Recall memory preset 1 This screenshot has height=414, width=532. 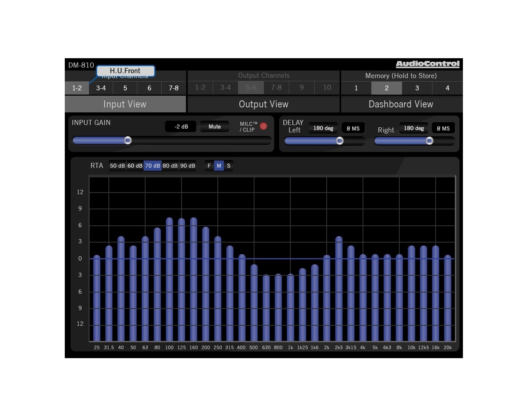click(356, 88)
